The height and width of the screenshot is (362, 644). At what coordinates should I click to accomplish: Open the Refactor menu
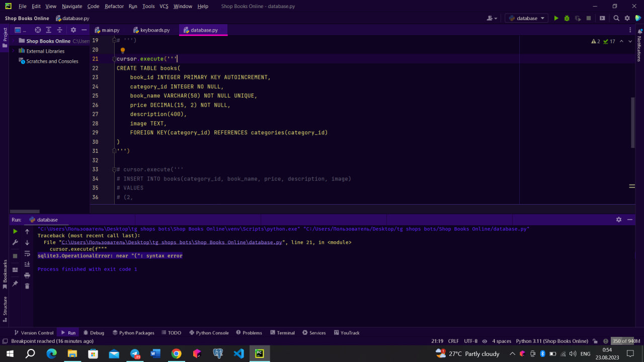(114, 6)
